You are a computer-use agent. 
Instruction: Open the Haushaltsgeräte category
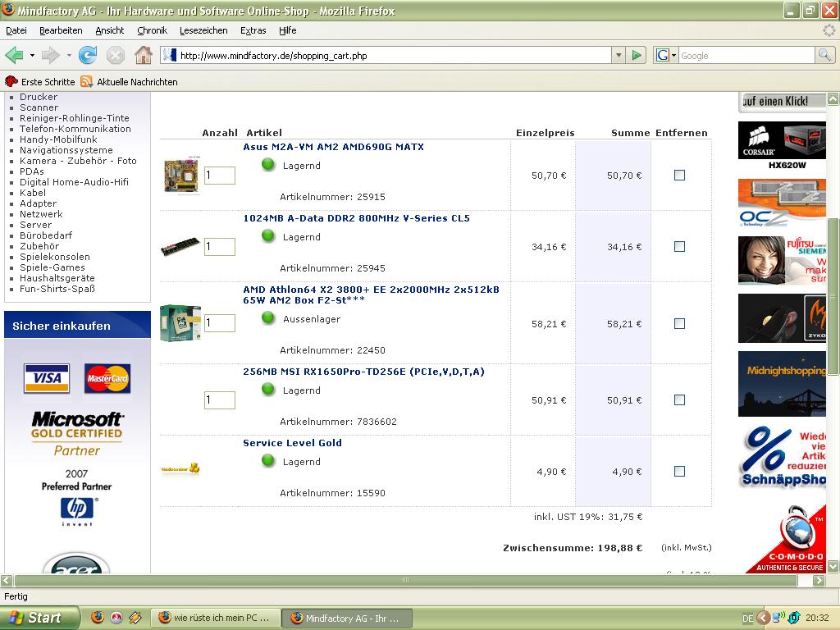[x=57, y=278]
